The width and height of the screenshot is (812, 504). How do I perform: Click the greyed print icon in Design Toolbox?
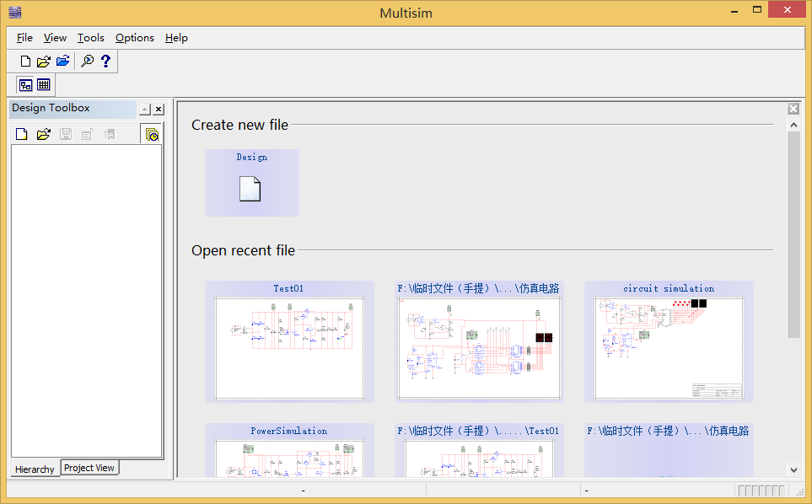pos(87,135)
